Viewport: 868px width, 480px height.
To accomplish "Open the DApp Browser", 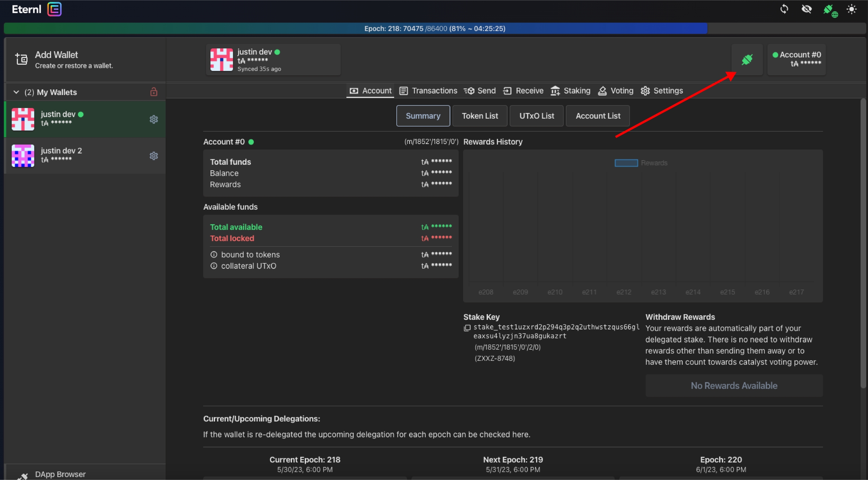I will pos(60,474).
